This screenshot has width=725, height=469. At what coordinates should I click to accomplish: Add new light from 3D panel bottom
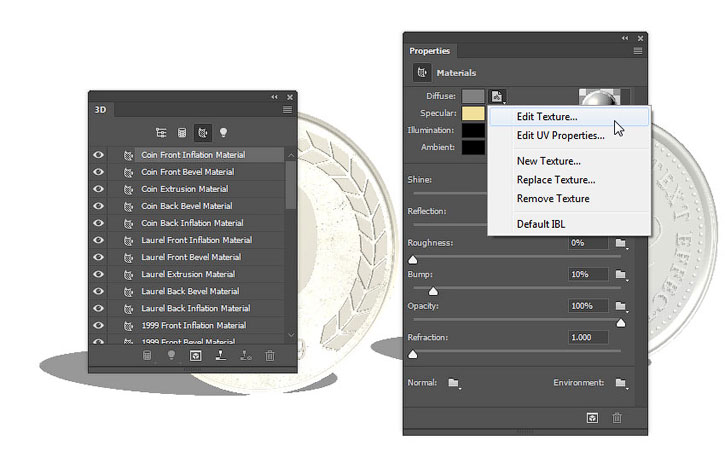pyautogui.click(x=171, y=355)
